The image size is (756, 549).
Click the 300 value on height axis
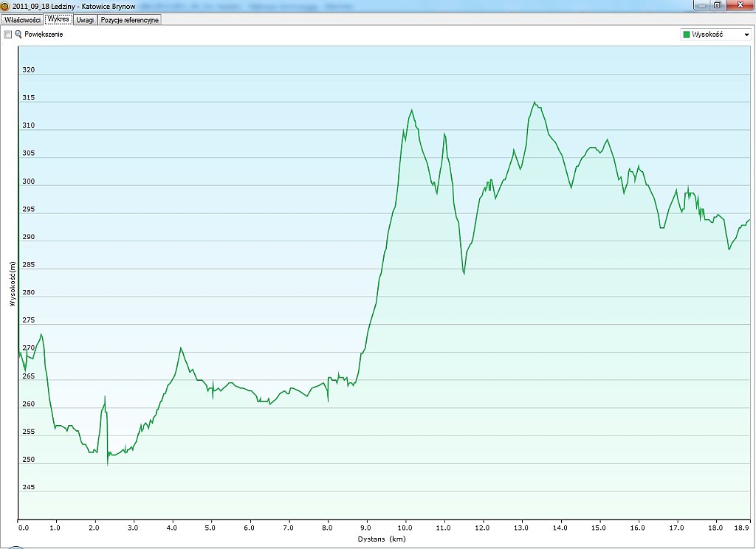click(x=29, y=182)
